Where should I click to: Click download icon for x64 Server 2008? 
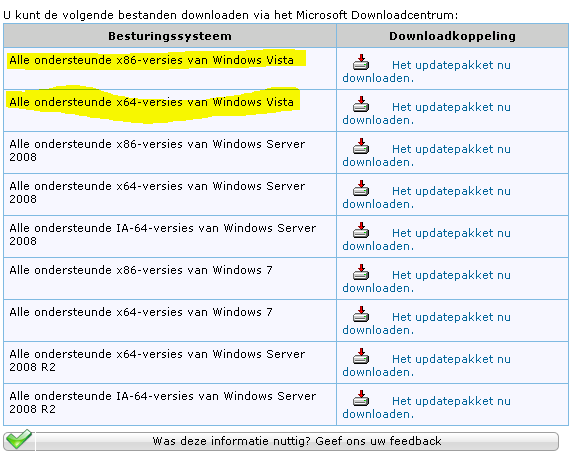[361, 188]
